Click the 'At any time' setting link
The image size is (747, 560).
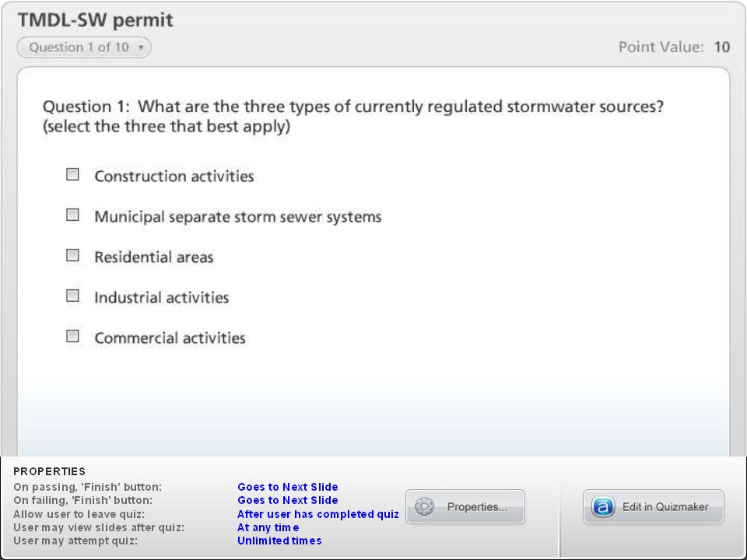268,527
